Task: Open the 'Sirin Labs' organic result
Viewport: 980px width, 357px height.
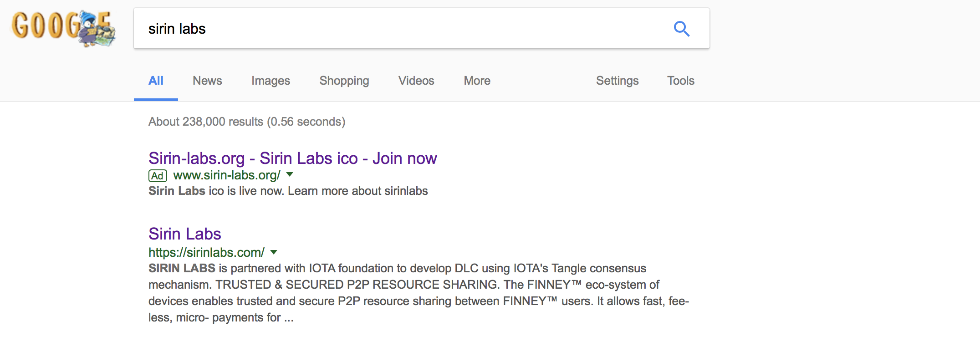Action: tap(184, 234)
